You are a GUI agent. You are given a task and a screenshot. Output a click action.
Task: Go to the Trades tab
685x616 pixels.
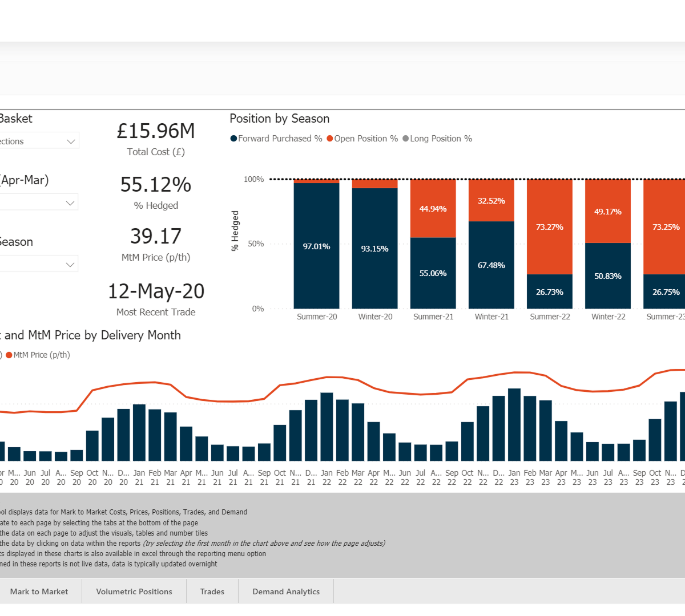tap(212, 591)
